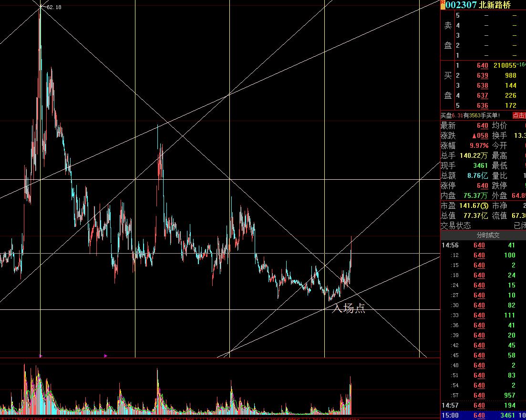The image size is (526, 420).
Task: Click buy level 3 volume 144
Action: point(511,85)
